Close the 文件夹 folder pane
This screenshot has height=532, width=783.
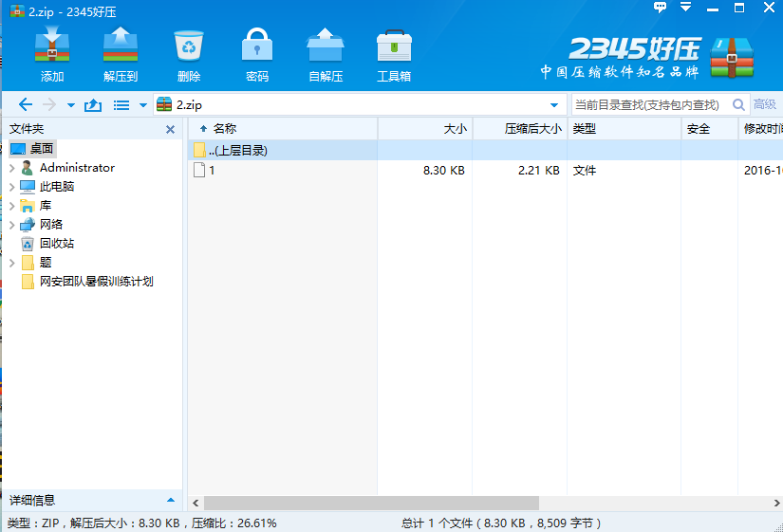[x=171, y=129]
